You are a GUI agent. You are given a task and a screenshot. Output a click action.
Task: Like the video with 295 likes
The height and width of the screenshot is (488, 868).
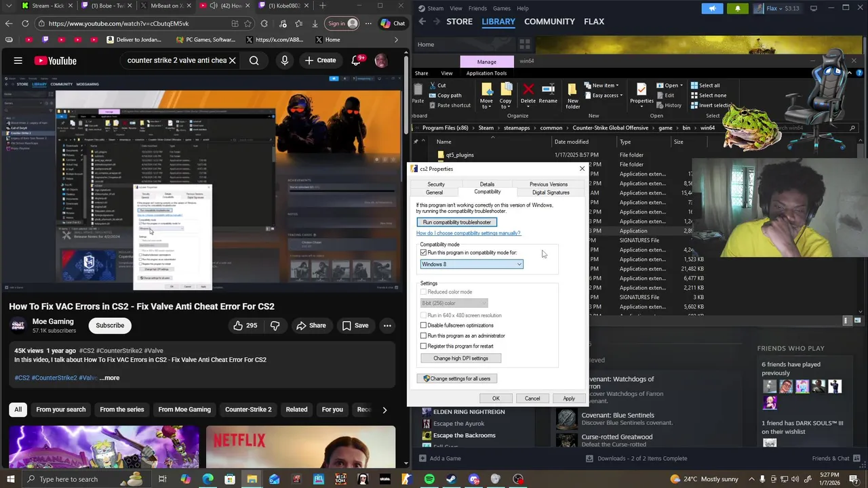pos(245,325)
